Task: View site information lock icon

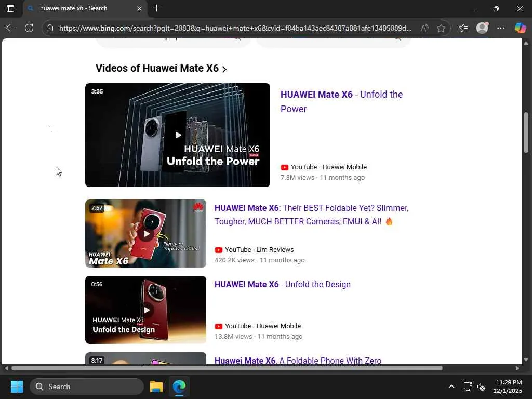Action: (x=50, y=28)
